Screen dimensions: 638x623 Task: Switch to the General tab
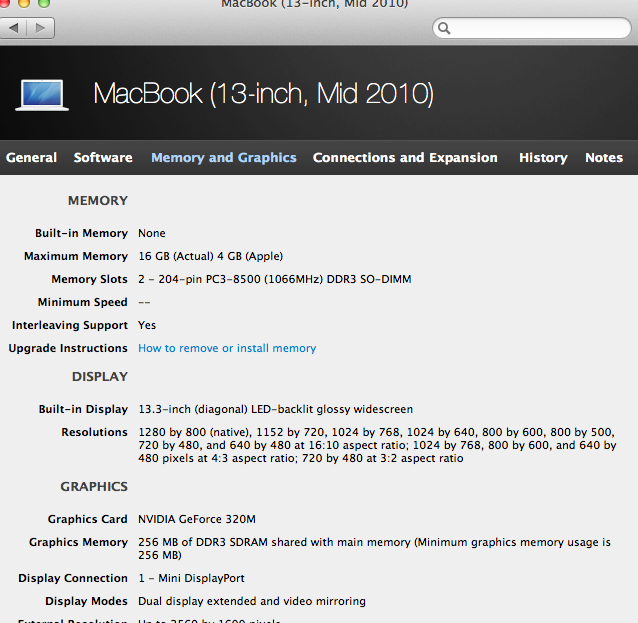(31, 157)
